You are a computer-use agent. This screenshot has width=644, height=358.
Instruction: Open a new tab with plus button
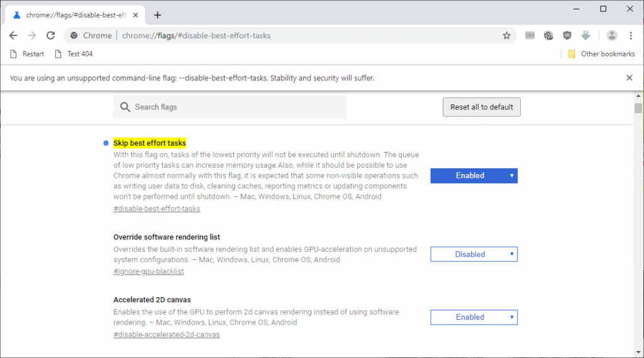(157, 15)
